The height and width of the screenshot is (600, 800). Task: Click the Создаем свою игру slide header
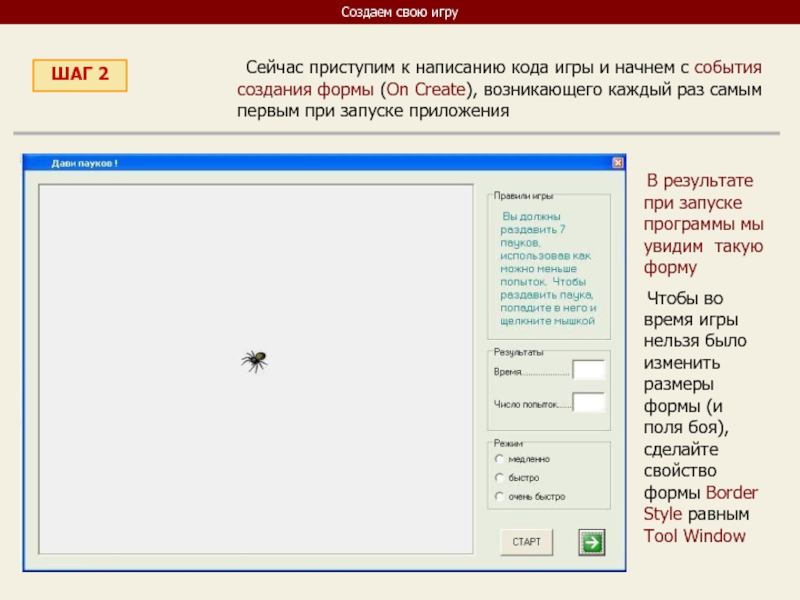399,13
